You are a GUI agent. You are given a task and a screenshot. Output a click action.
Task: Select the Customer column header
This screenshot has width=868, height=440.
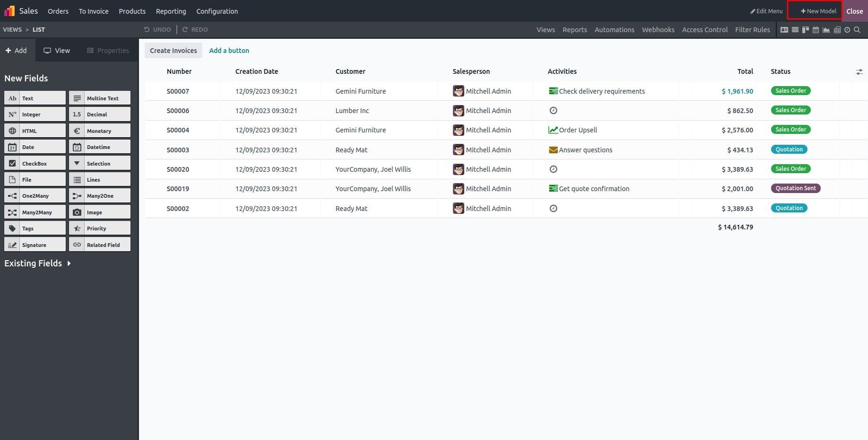pyautogui.click(x=350, y=71)
